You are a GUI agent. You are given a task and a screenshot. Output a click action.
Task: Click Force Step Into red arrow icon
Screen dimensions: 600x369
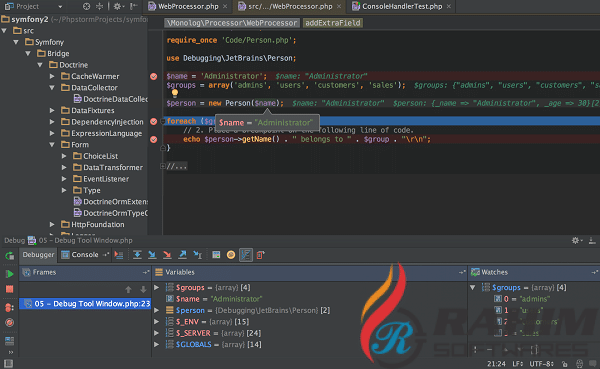click(167, 255)
